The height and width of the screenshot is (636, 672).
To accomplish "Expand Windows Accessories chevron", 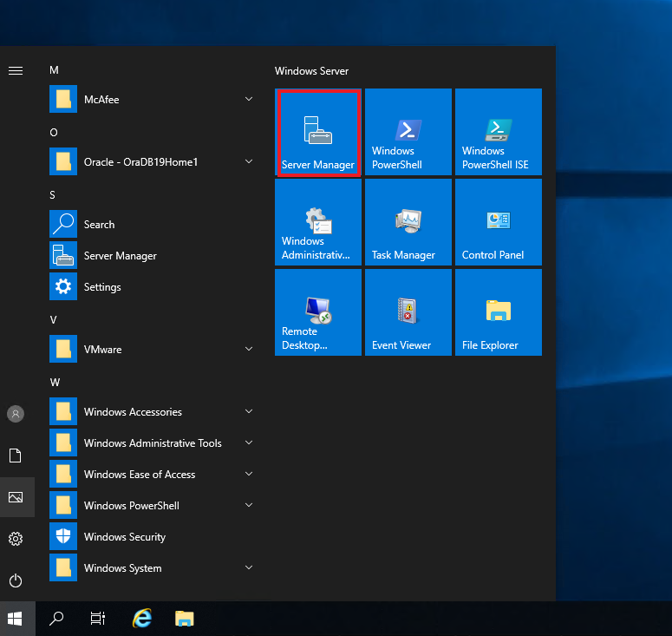I will 249,411.
